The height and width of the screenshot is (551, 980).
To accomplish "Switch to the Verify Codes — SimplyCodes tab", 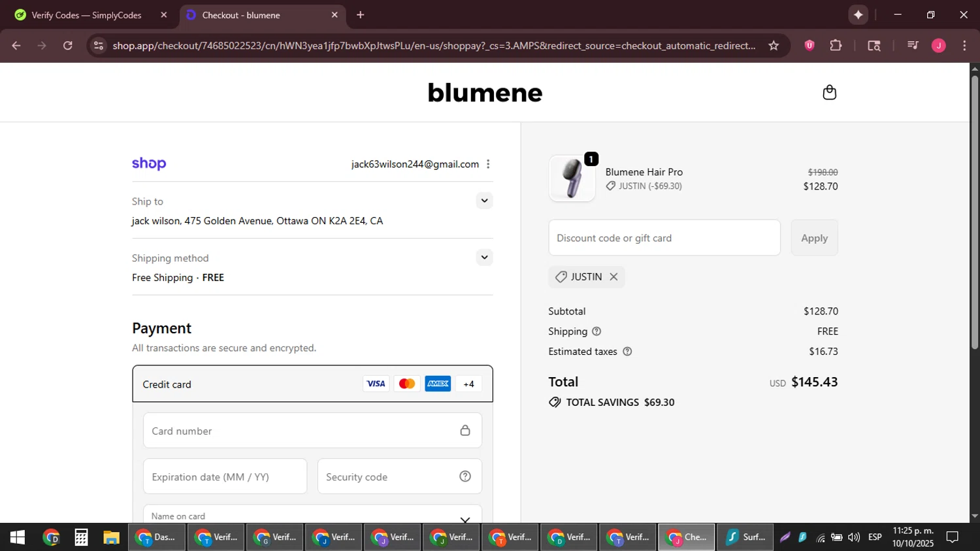I will pyautogui.click(x=86, y=15).
